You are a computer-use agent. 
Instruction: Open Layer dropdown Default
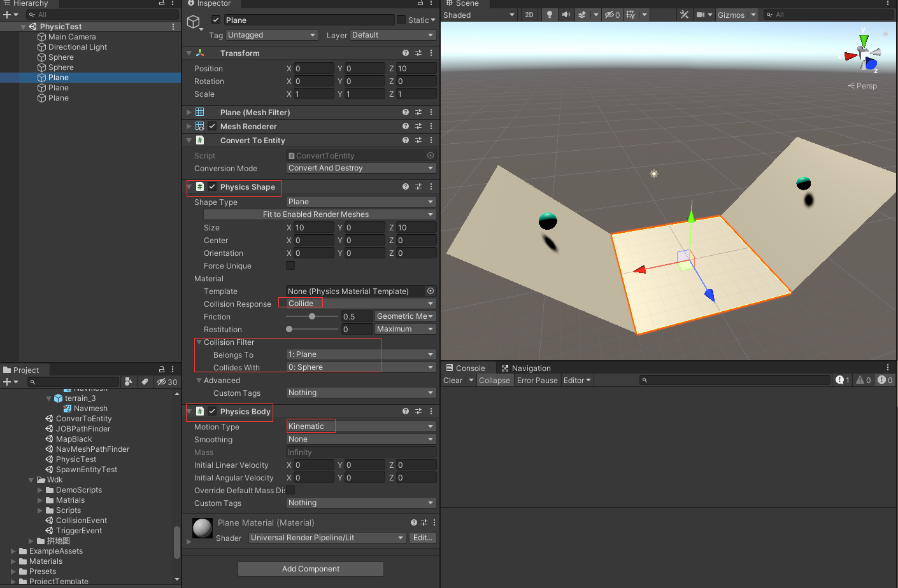[x=393, y=35]
